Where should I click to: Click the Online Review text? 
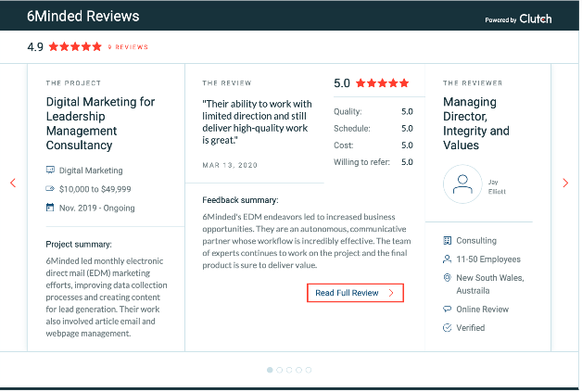pos(483,310)
